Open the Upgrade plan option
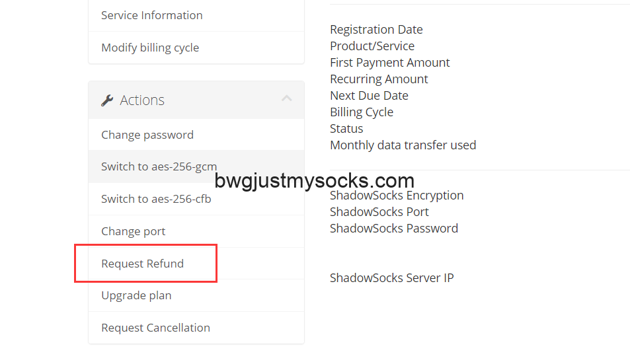This screenshot has height=364, width=630. [136, 295]
